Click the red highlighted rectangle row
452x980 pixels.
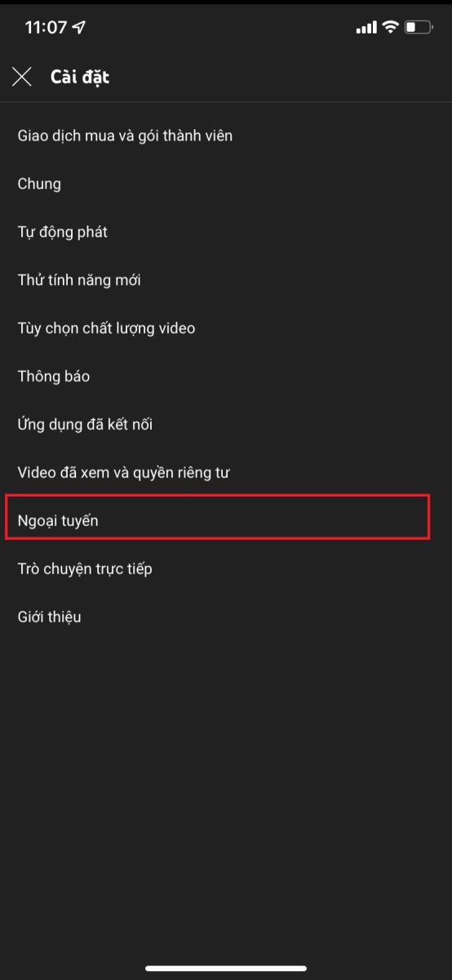217,517
